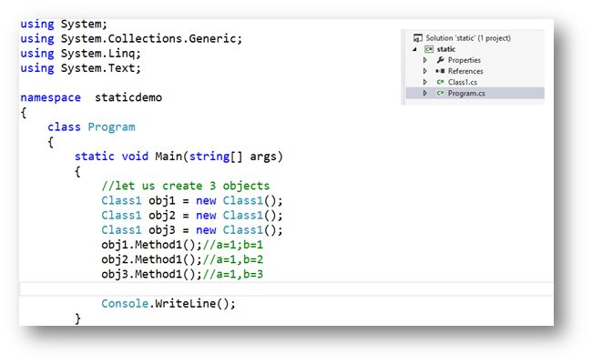Screen dimensions: 592x364
Task: Click the 'namespace' keyword
Action: pos(51,97)
